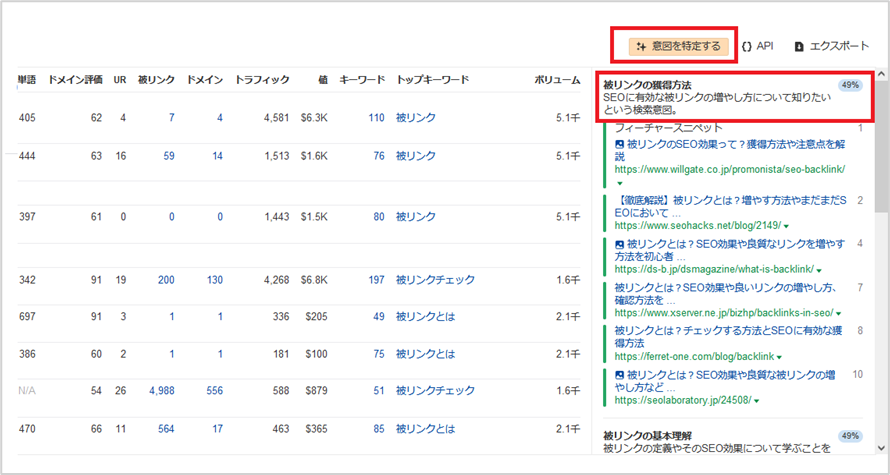Open the 80 keywords link
This screenshot has width=890, height=475.
point(379,217)
